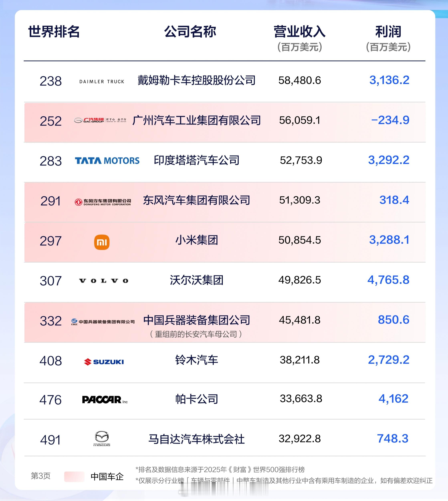The width and height of the screenshot is (448, 501).
Task: Click profit value 850.6
Action: (x=394, y=320)
